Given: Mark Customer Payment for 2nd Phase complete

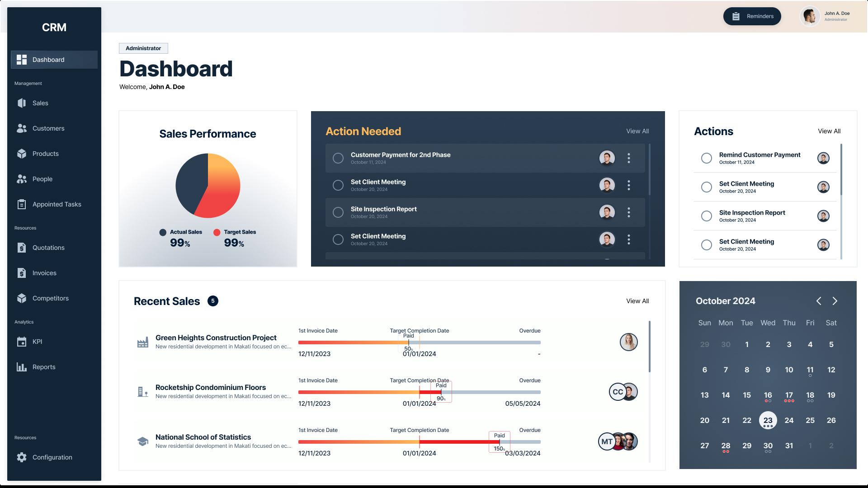Looking at the screenshot, I should [x=338, y=158].
